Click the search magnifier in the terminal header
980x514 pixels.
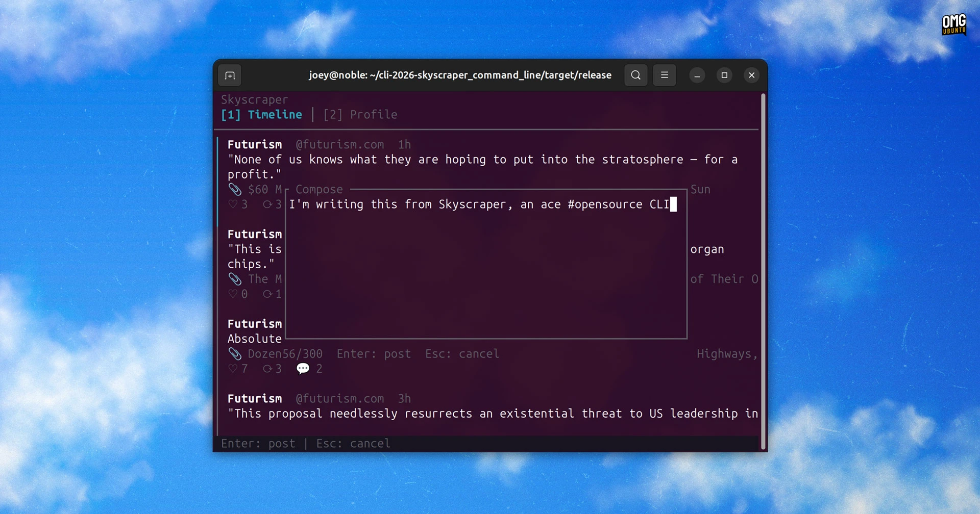point(635,75)
